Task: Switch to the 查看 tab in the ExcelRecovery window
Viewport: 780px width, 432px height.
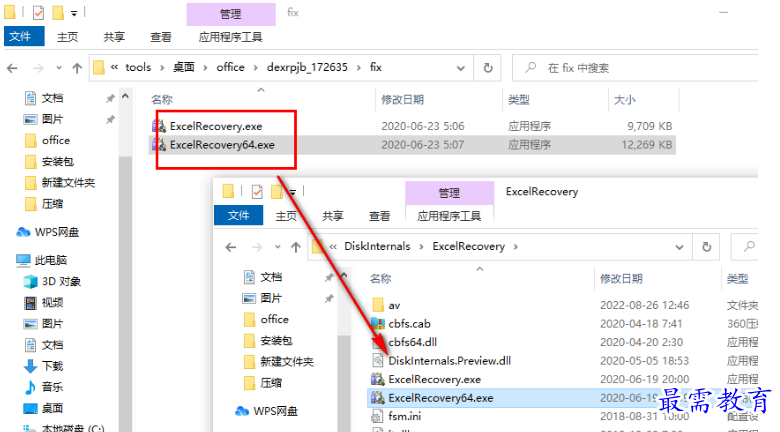Action: pos(380,216)
